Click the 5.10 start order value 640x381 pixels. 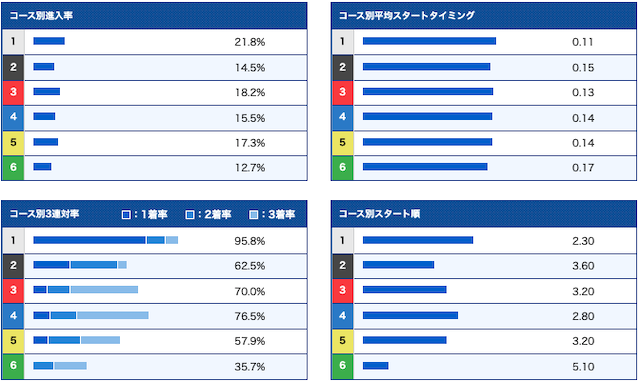tap(583, 367)
